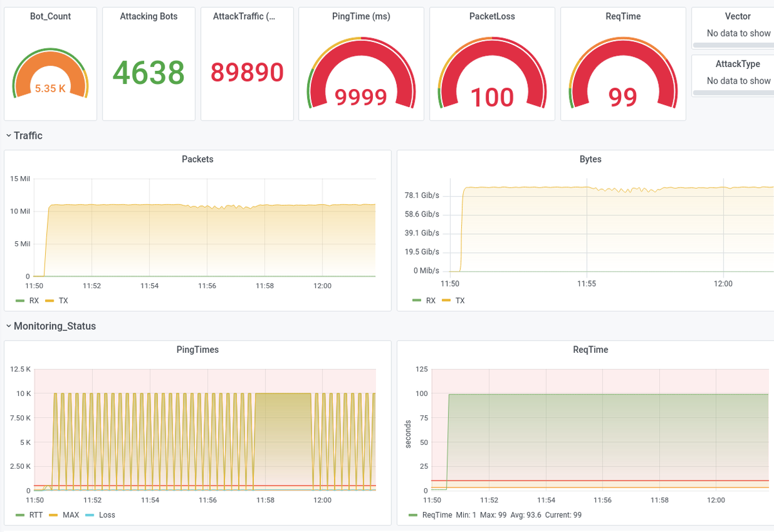
Task: Click the Attacking Bots panel title
Action: [148, 16]
